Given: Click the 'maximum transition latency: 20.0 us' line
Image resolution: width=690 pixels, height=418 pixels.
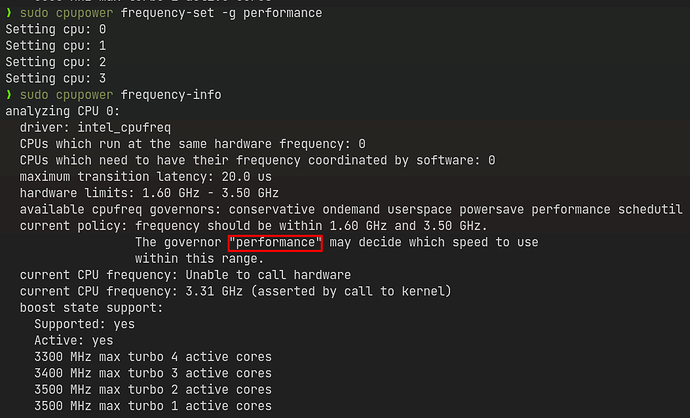Looking at the screenshot, I should 146,177.
